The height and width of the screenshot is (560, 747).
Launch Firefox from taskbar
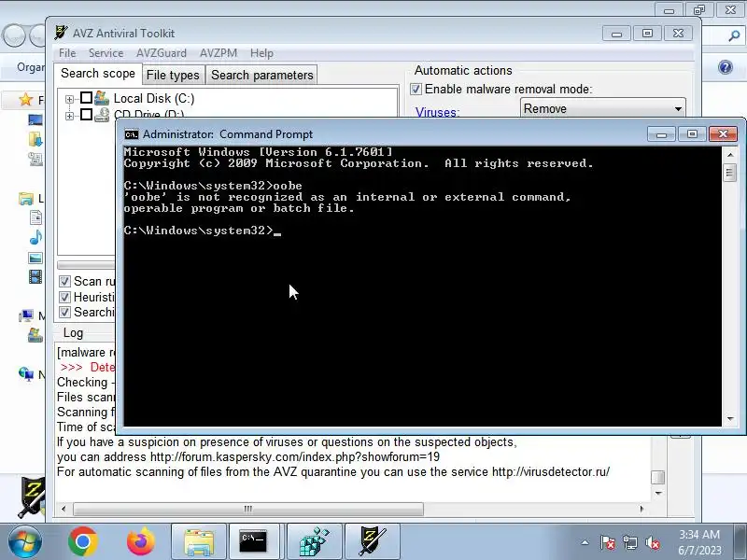click(141, 542)
